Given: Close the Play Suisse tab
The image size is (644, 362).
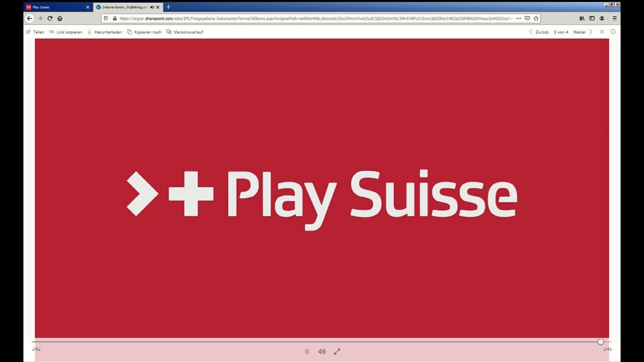Looking at the screenshot, I should [x=87, y=7].
